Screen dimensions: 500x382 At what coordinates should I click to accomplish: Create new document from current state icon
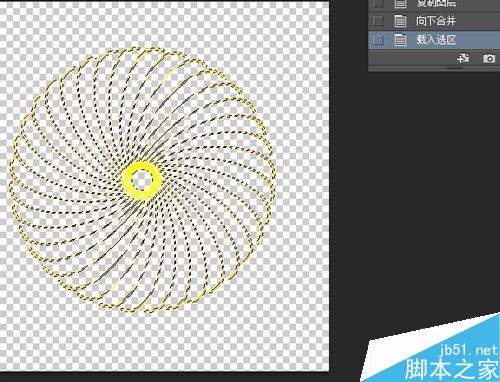point(463,58)
